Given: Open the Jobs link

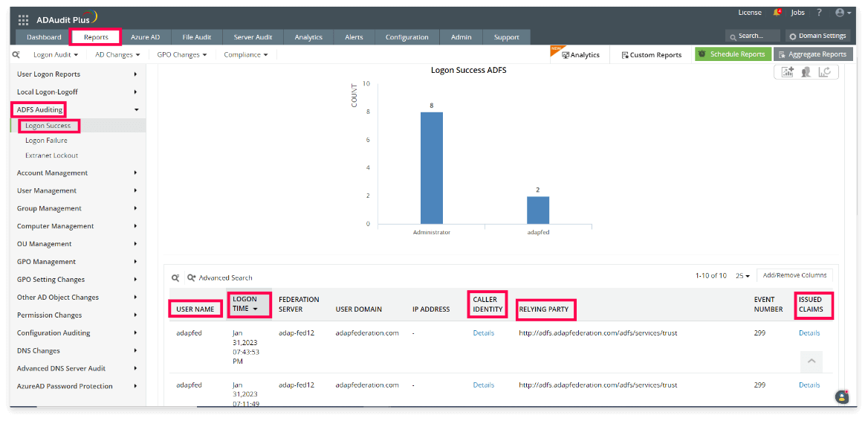Looking at the screenshot, I should [x=797, y=12].
